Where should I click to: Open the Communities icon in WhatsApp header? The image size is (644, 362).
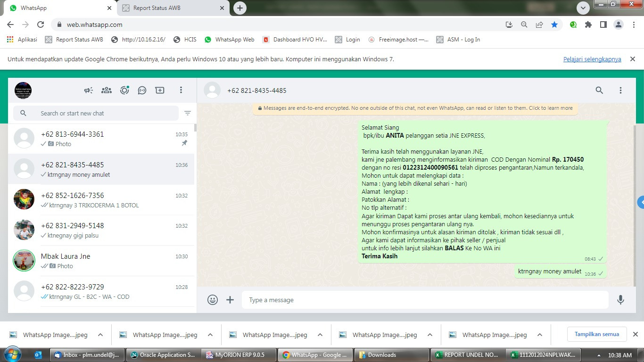point(107,90)
